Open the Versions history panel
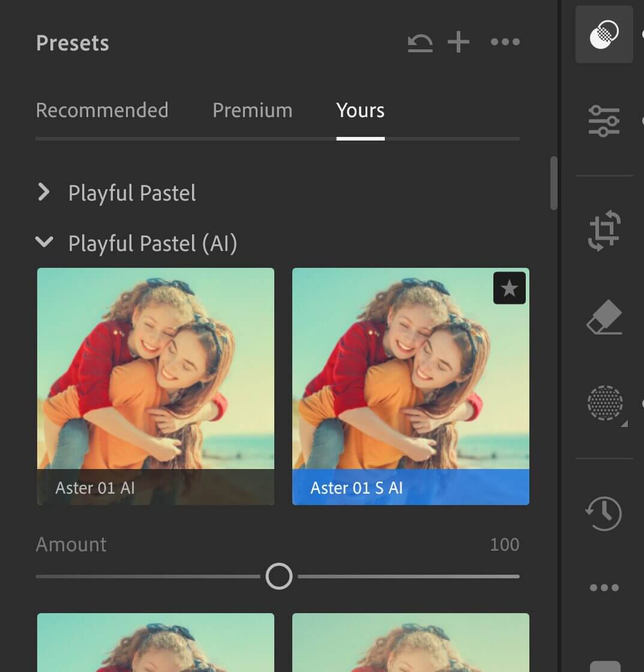Screen dimensions: 644x672 (604, 514)
